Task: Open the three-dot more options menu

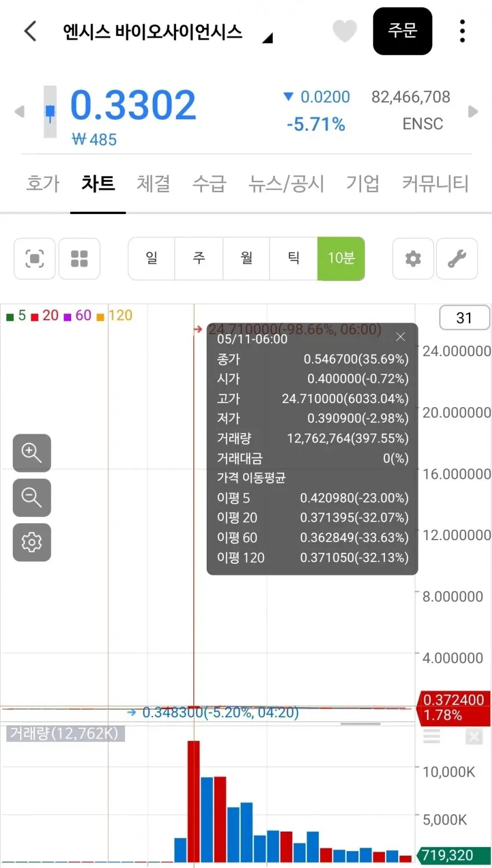Action: pyautogui.click(x=462, y=31)
